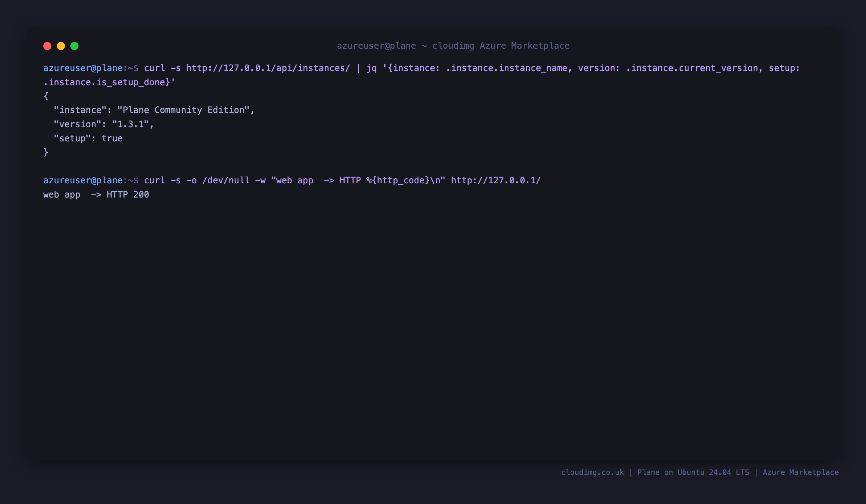
Task: Click the red close window dot
Action: pos(47,46)
